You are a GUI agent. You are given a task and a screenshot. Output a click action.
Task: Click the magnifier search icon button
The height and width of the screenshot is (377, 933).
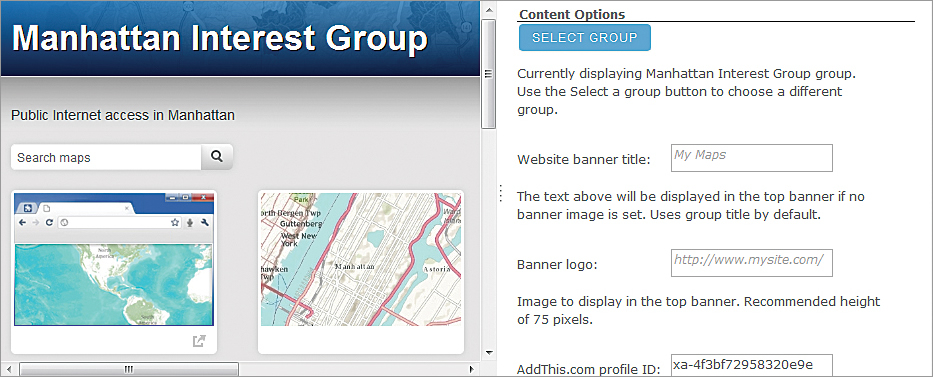[x=217, y=157]
